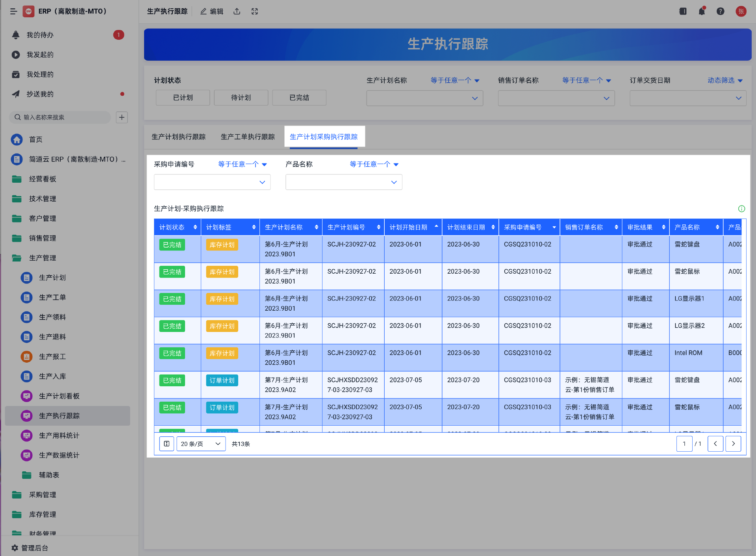The height and width of the screenshot is (556, 756).
Task: Collapse the sidebar with hamburger icon
Action: pos(13,11)
